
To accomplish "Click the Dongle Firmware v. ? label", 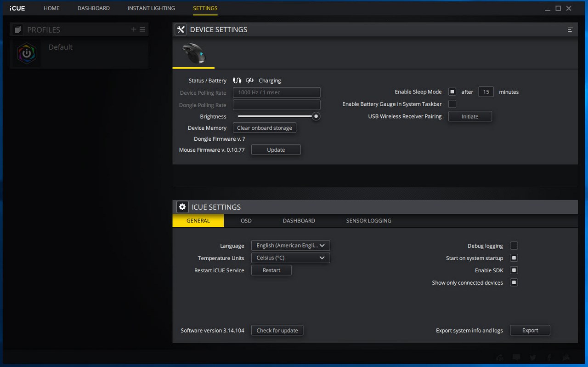I will click(219, 139).
